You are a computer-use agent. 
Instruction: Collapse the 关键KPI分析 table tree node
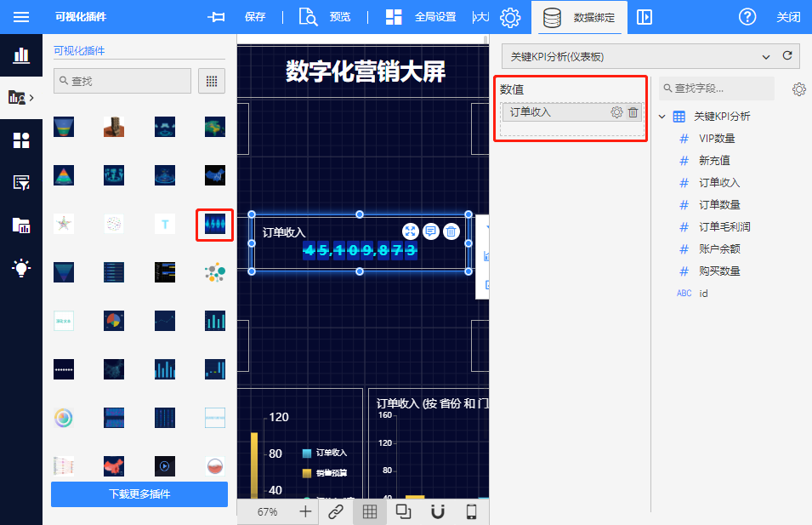pos(662,117)
